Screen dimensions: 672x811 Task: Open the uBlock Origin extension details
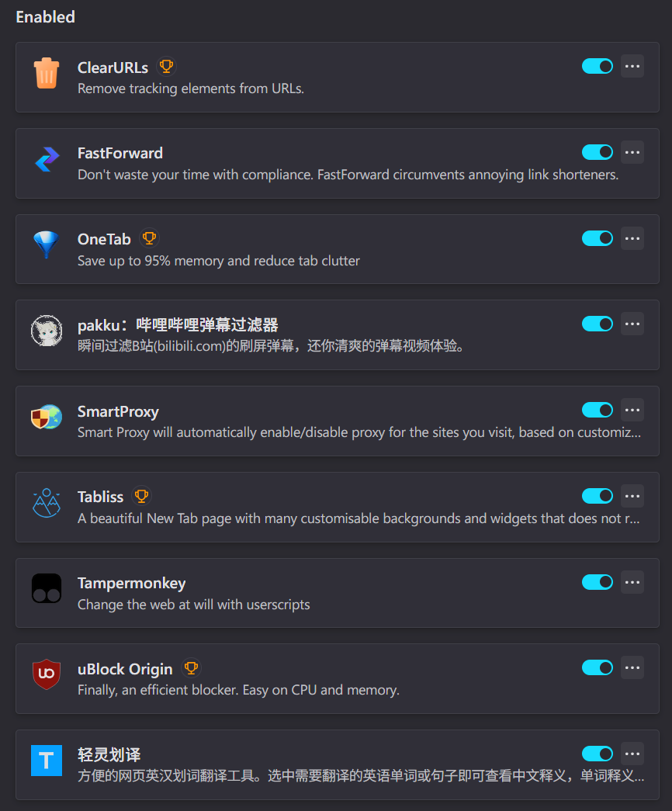[x=125, y=669]
